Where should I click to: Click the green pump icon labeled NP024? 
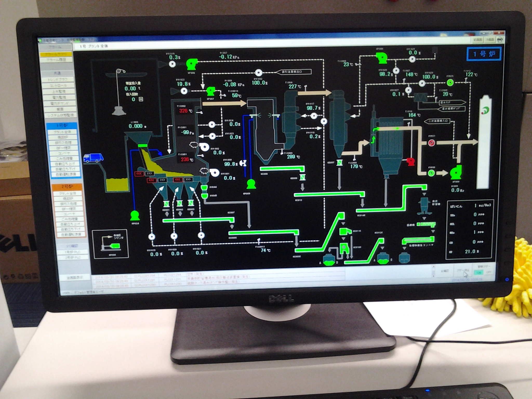click(135, 216)
